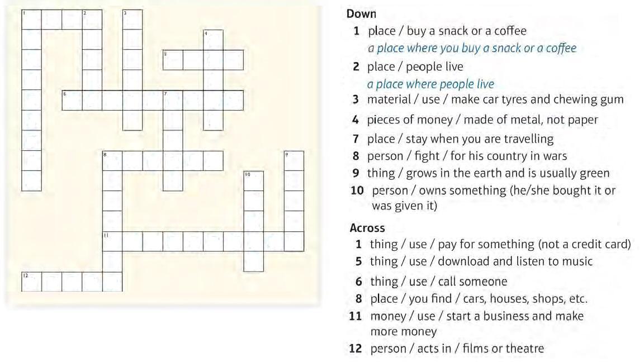Screen dimensions: 644x362
Task: Click the Across heading
Action: coord(367,228)
